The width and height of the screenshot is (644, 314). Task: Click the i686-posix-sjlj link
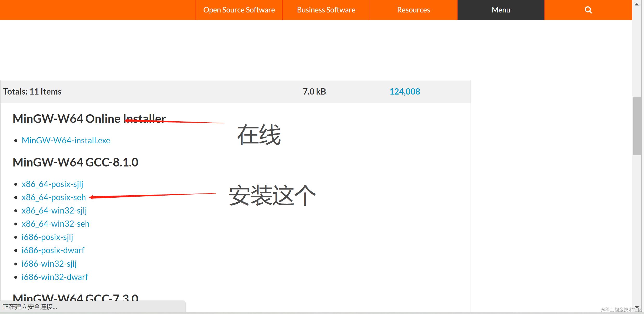click(47, 237)
